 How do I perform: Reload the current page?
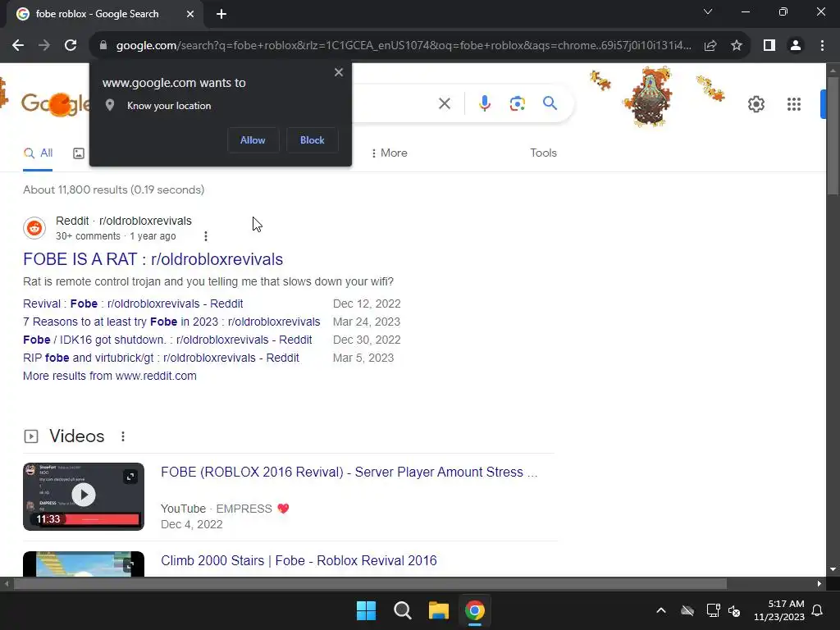[71, 46]
